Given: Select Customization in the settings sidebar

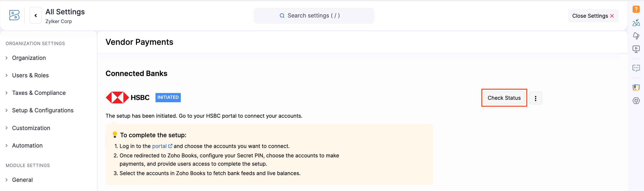Looking at the screenshot, I should pyautogui.click(x=31, y=128).
